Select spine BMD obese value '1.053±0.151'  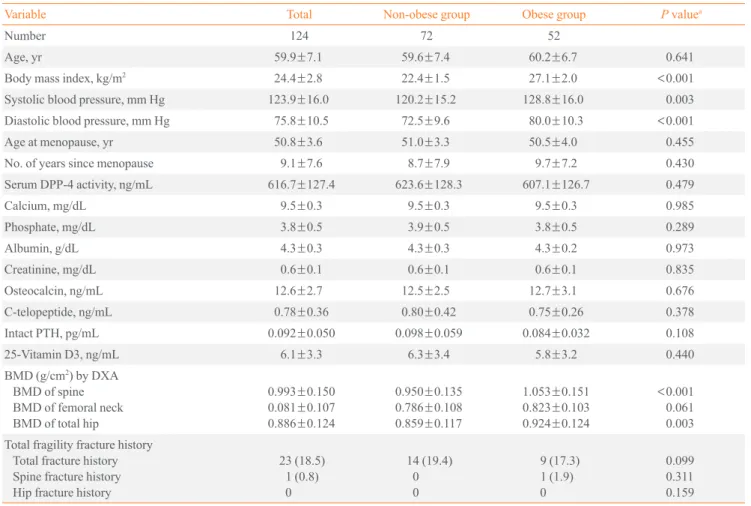(x=556, y=392)
